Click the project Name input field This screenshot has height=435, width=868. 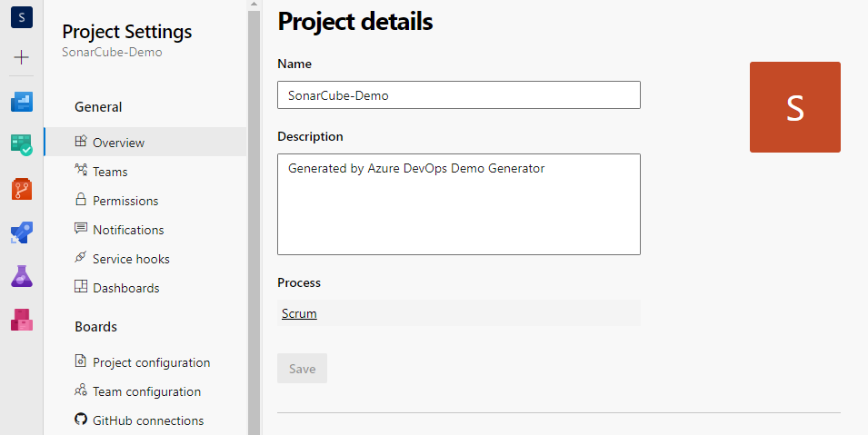click(x=459, y=95)
